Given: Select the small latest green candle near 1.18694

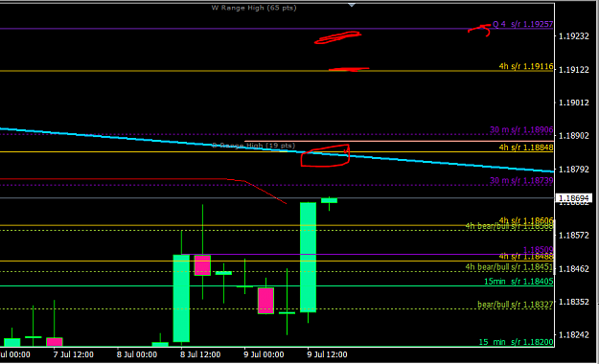Looking at the screenshot, I should pos(329,200).
